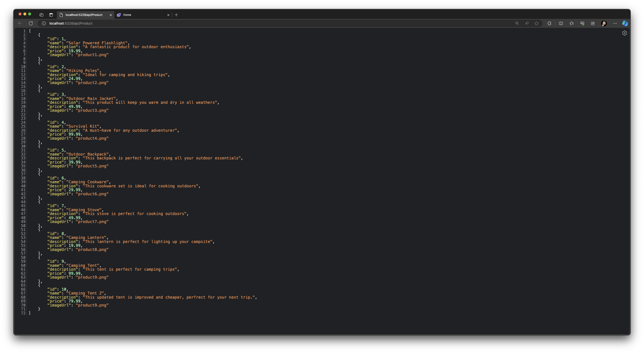Click line number 72
Image resolution: width=644 pixels, height=353 pixels.
23,313
